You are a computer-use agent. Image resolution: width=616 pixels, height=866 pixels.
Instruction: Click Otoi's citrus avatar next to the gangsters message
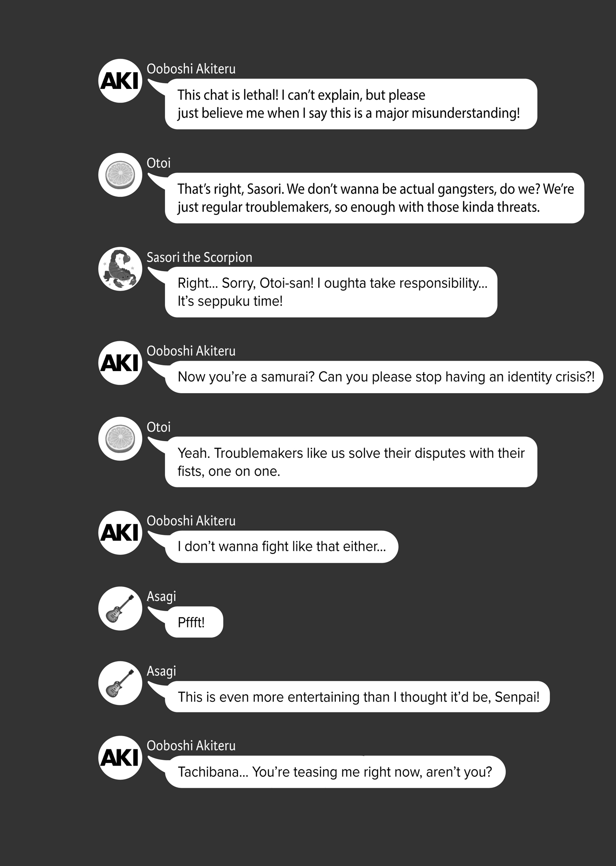(120, 175)
